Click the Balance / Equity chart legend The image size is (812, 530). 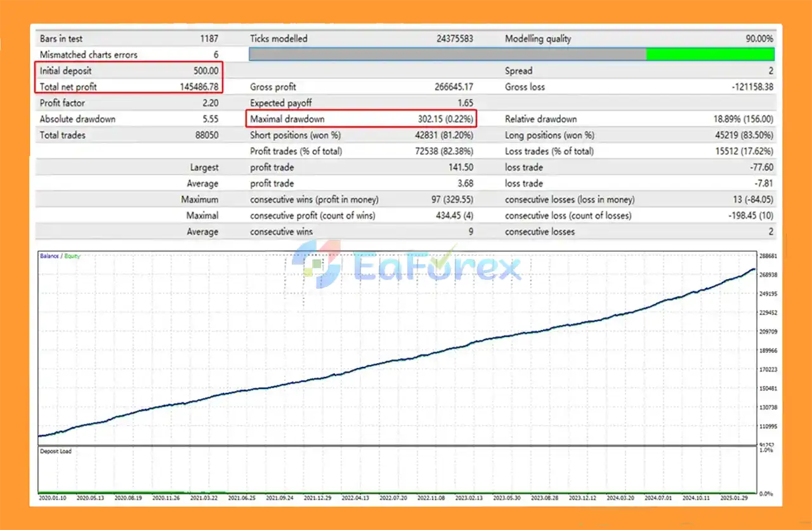click(x=60, y=256)
